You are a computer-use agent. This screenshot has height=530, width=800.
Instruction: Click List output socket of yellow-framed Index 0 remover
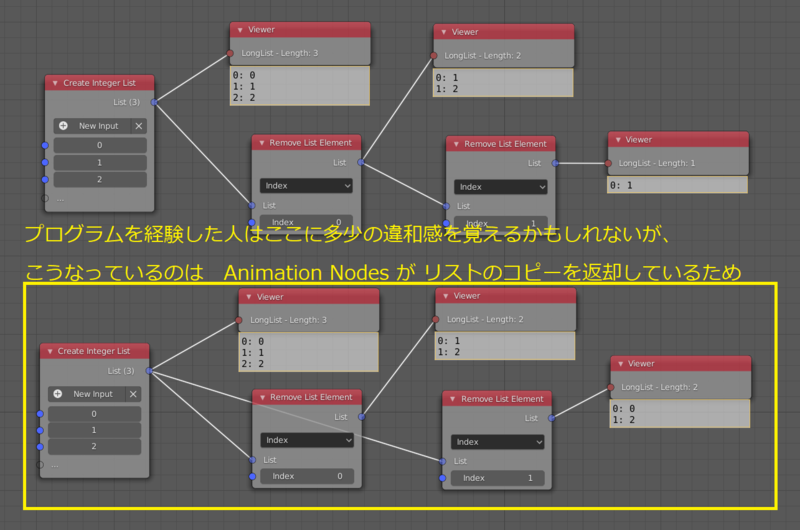(361, 417)
